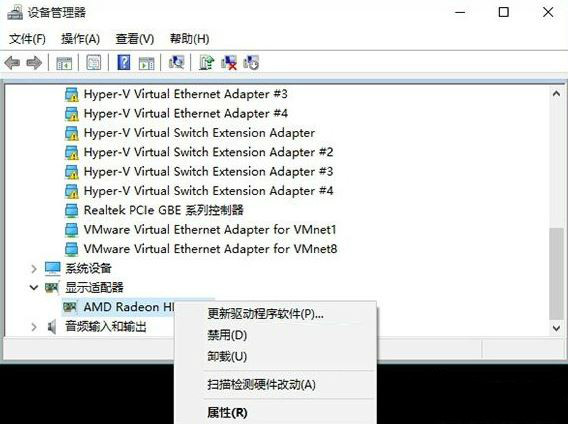Open the Properties toolbar icon
The width and height of the screenshot is (568, 424).
(93, 63)
